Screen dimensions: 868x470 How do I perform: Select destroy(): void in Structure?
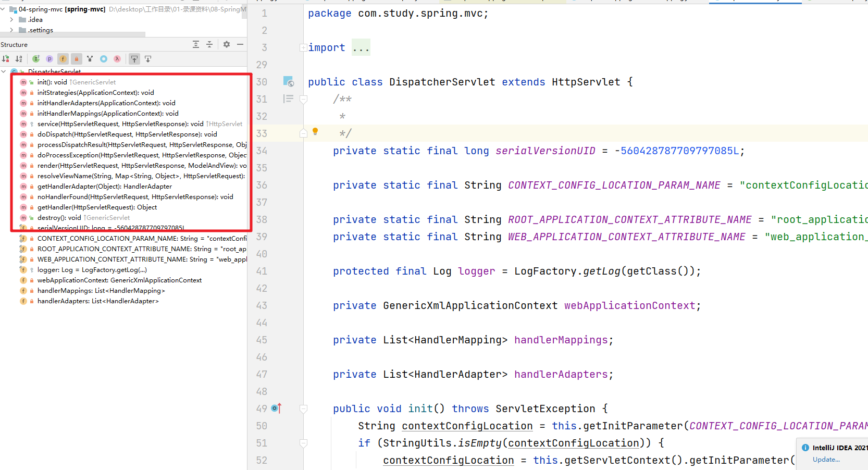[59, 217]
